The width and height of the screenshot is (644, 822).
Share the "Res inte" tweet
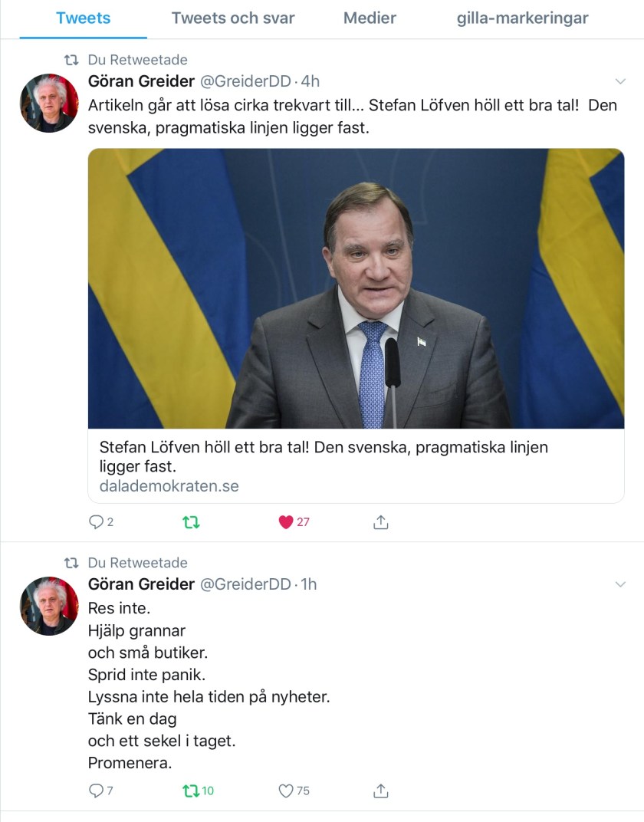coord(381,791)
